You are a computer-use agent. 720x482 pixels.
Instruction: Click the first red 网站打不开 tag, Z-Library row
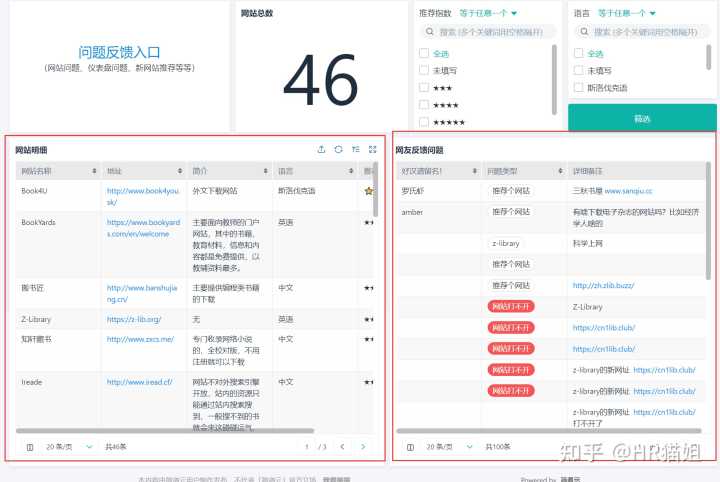pos(511,307)
